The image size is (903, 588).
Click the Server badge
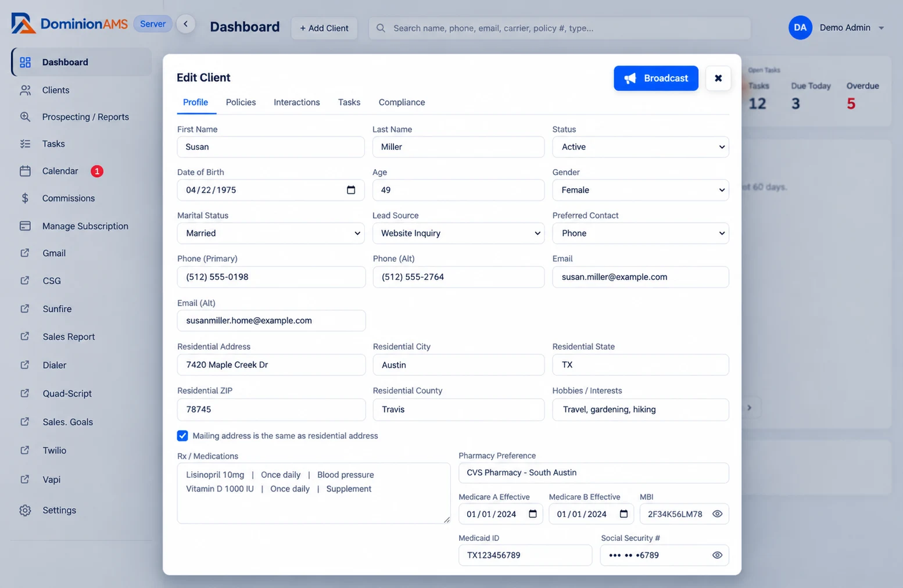coord(153,24)
